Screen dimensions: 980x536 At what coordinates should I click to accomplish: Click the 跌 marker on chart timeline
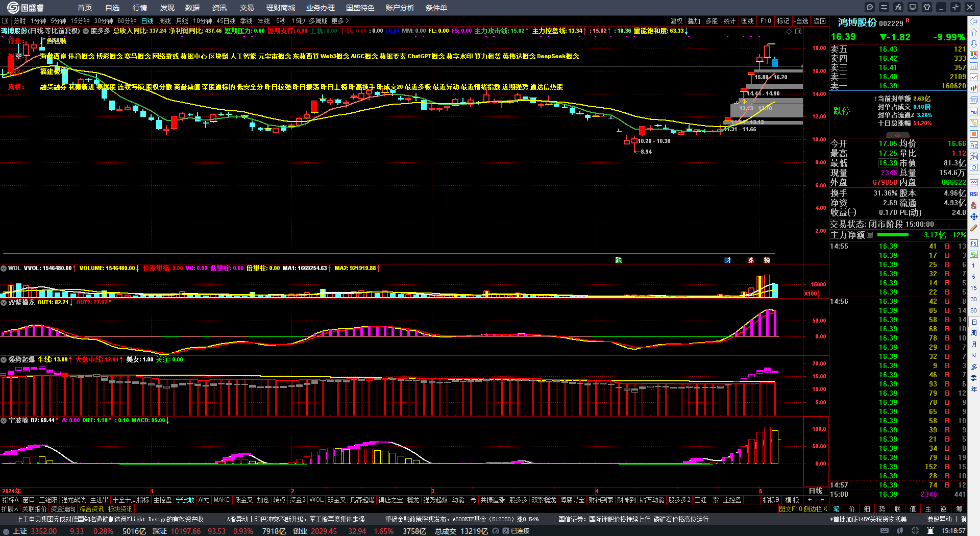pyautogui.click(x=619, y=260)
